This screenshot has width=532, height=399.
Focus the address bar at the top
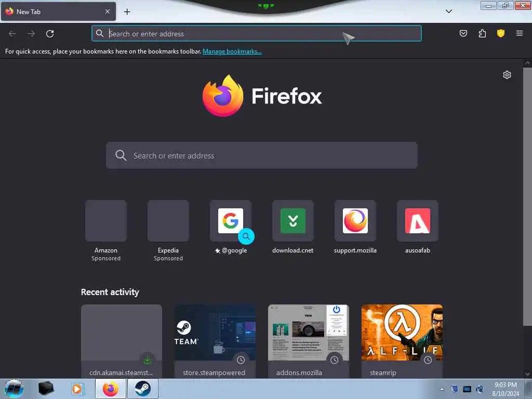[257, 34]
